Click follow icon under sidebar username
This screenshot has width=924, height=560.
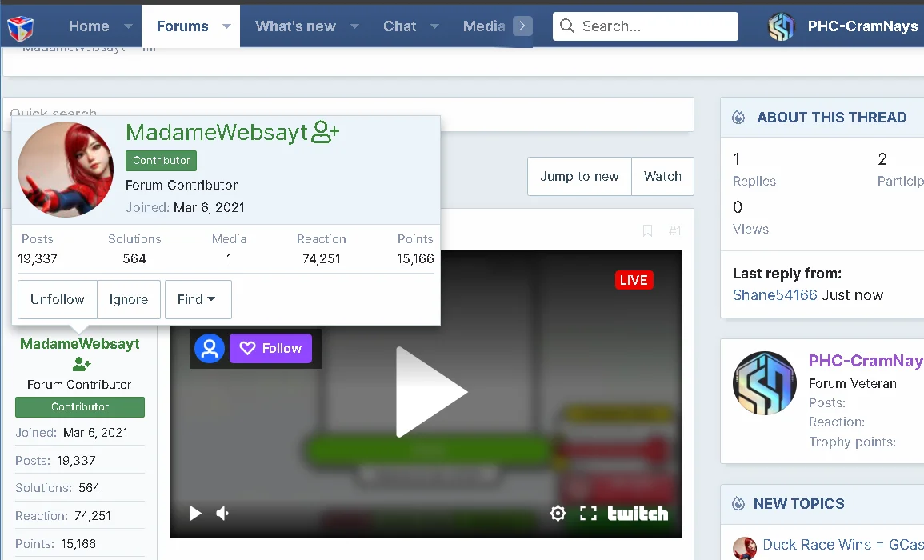click(x=82, y=364)
